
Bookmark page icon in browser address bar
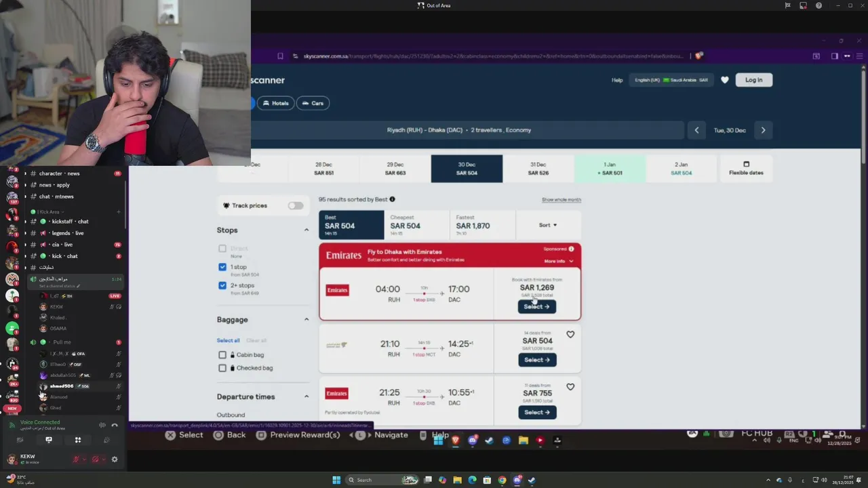280,56
